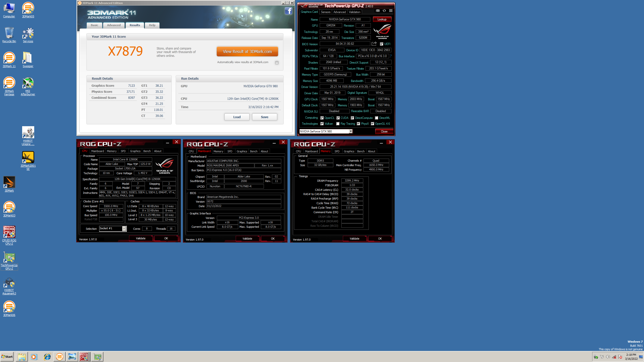Select 3DMark Vantage desktop icon
The width and height of the screenshot is (644, 362).
pyautogui.click(x=9, y=86)
